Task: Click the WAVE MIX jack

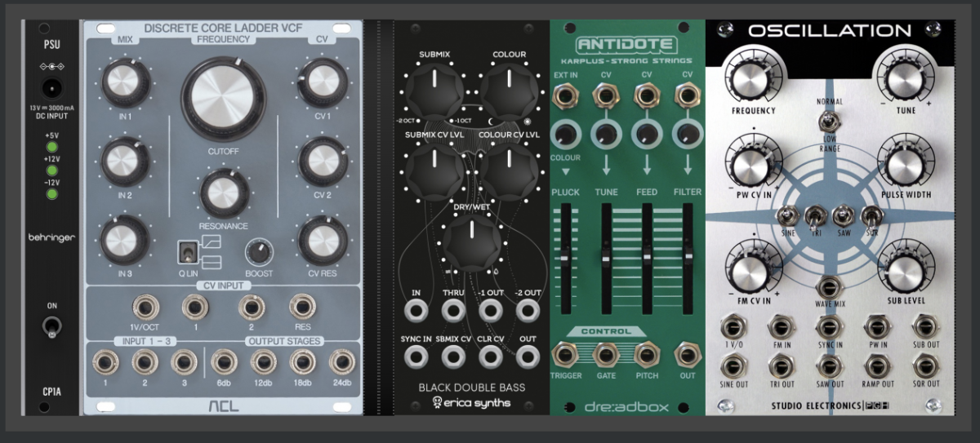Action: (829, 287)
